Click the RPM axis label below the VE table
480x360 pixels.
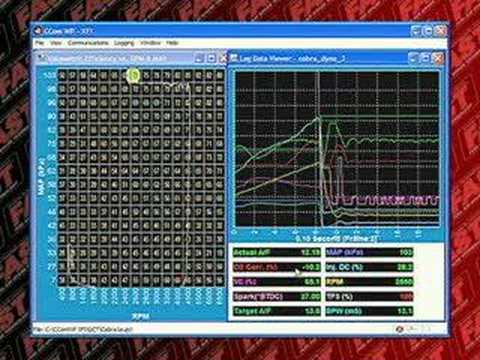[x=140, y=316]
